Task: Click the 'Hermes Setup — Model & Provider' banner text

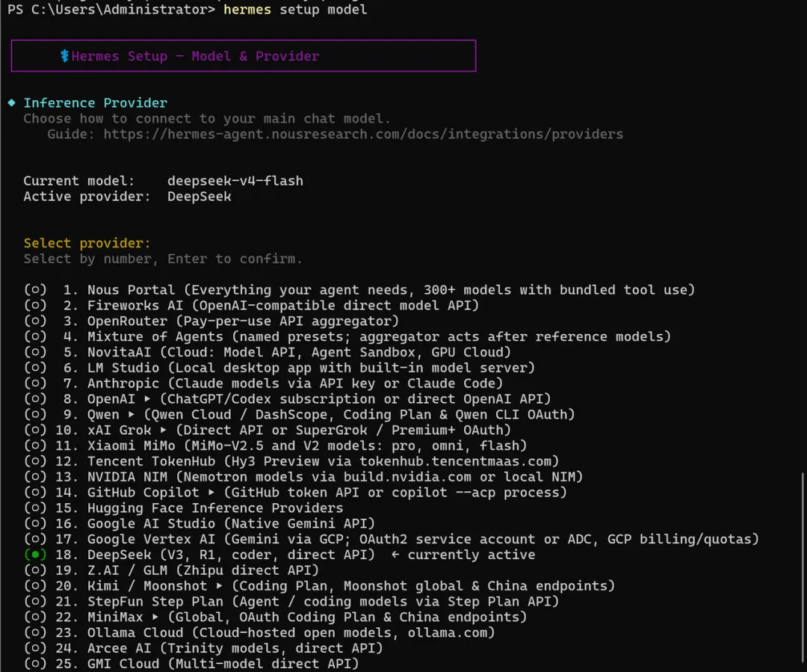Action: [x=195, y=56]
